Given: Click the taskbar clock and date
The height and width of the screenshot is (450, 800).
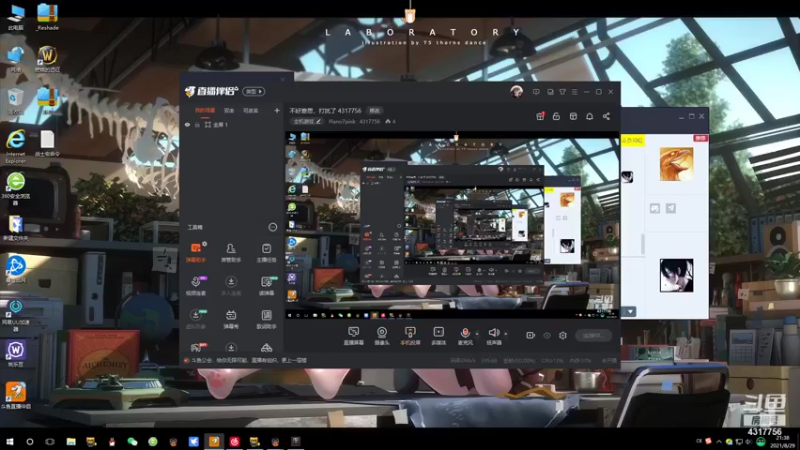Looking at the screenshot, I should [782, 441].
